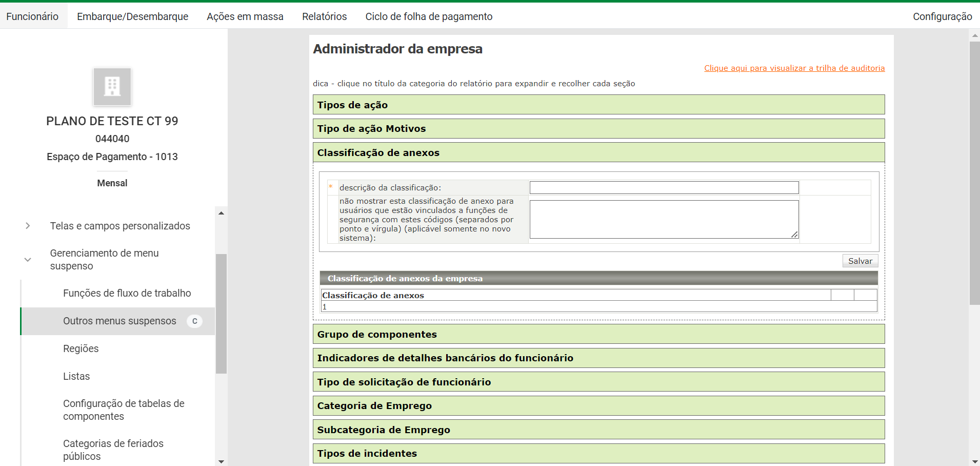Screen dimensions: 980x466
Task: Click the security role codes text area
Action: pos(664,219)
